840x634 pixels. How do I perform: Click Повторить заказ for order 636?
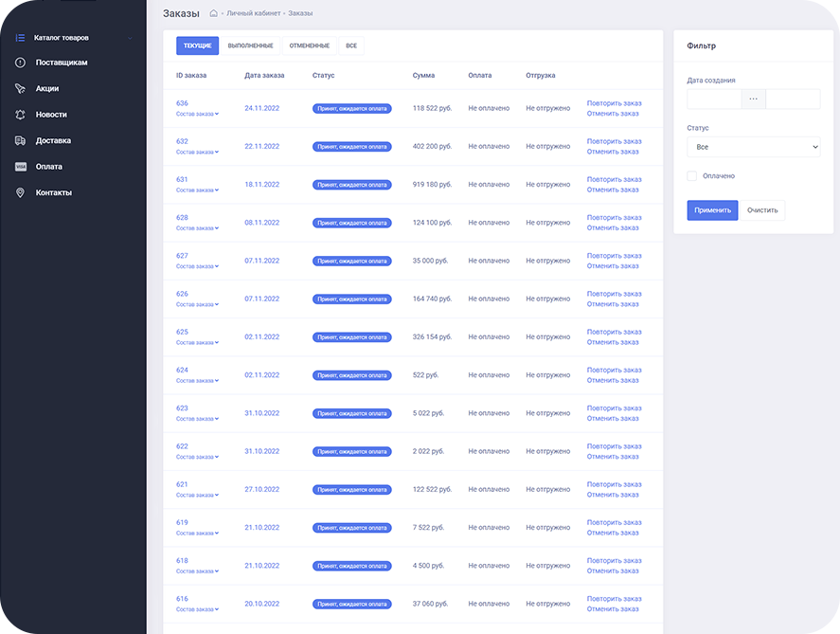click(614, 102)
